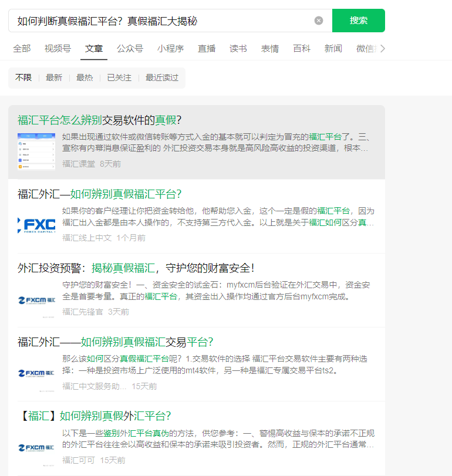Click the 3天前 timestamp

coord(119,312)
